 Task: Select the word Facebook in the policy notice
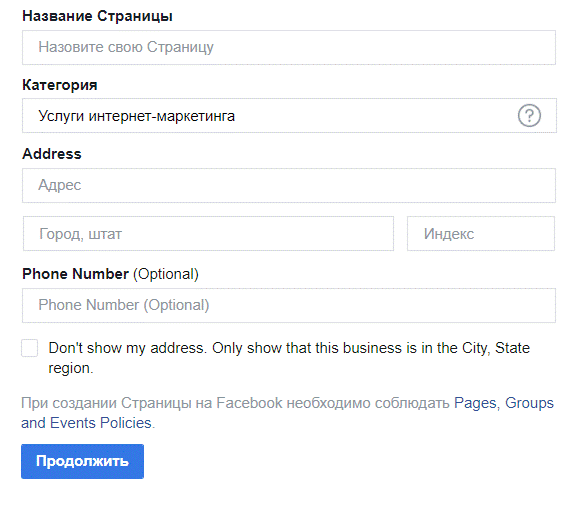pyautogui.click(x=249, y=403)
